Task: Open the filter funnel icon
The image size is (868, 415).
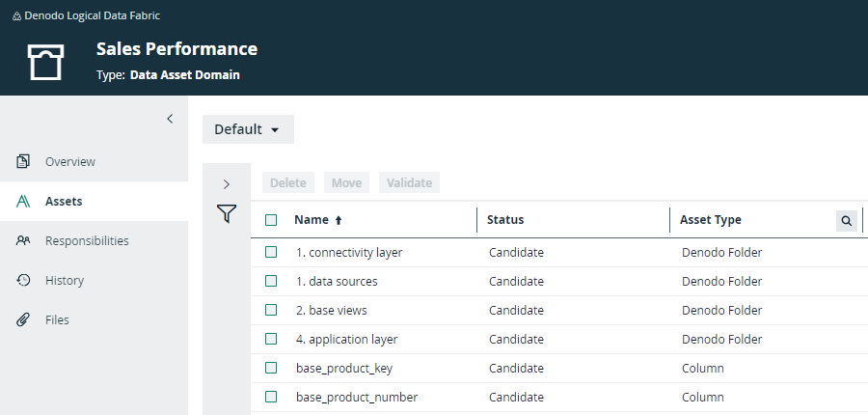Action: pyautogui.click(x=227, y=213)
